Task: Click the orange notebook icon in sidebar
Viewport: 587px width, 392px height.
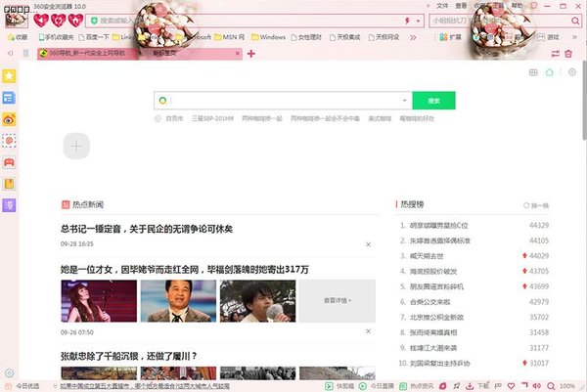Action: pyautogui.click(x=9, y=184)
